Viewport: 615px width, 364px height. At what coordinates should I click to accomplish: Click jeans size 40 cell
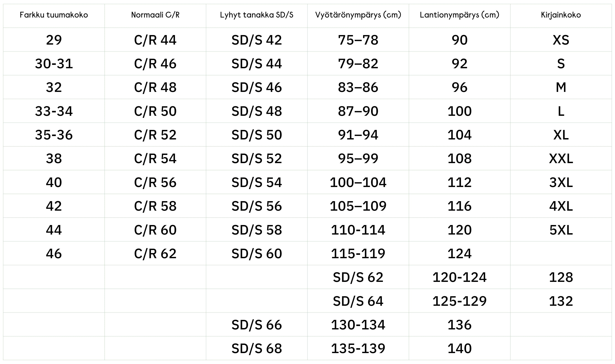coord(54,182)
